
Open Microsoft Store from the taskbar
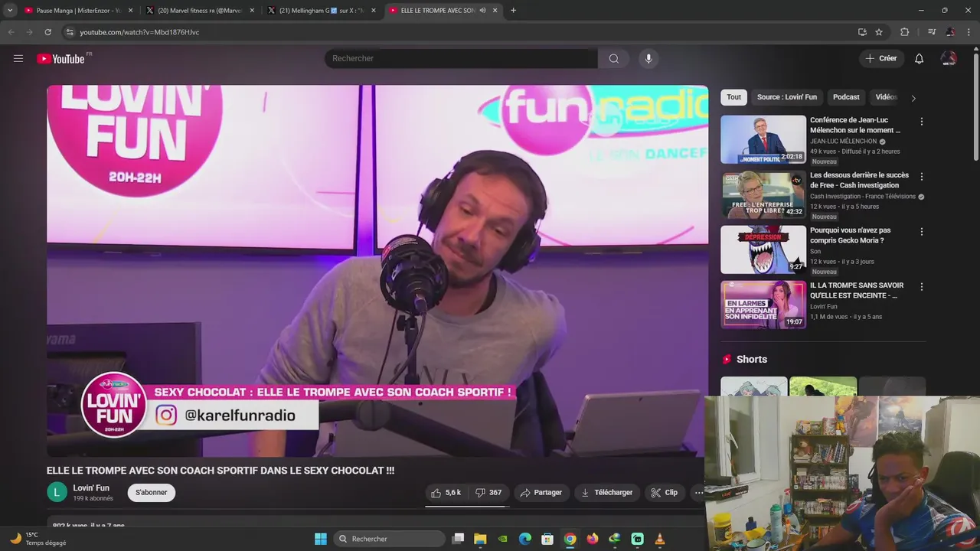pos(547,539)
